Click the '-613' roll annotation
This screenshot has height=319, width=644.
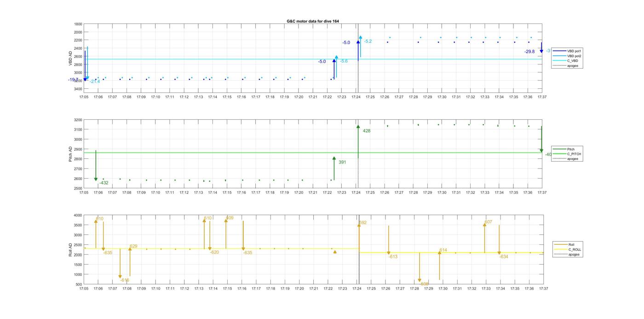pyautogui.click(x=393, y=257)
